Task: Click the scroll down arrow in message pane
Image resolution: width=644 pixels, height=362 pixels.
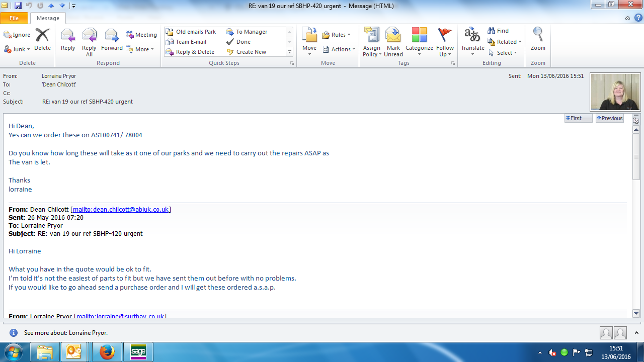Action: (x=636, y=313)
